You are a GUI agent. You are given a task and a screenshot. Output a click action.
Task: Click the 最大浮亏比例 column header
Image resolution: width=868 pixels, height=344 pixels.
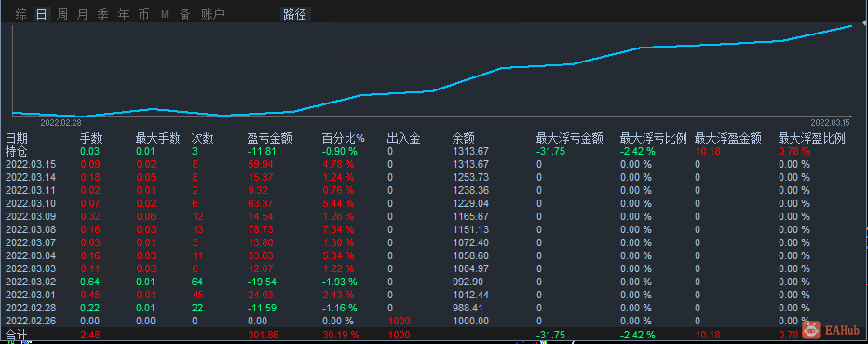(x=653, y=139)
